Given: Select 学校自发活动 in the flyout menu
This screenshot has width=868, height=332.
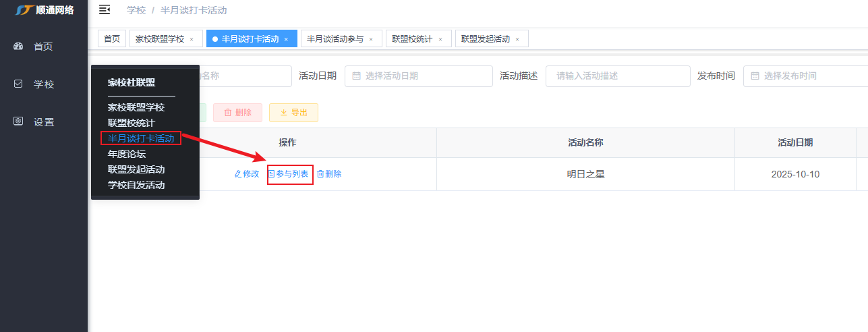Looking at the screenshot, I should click(136, 185).
